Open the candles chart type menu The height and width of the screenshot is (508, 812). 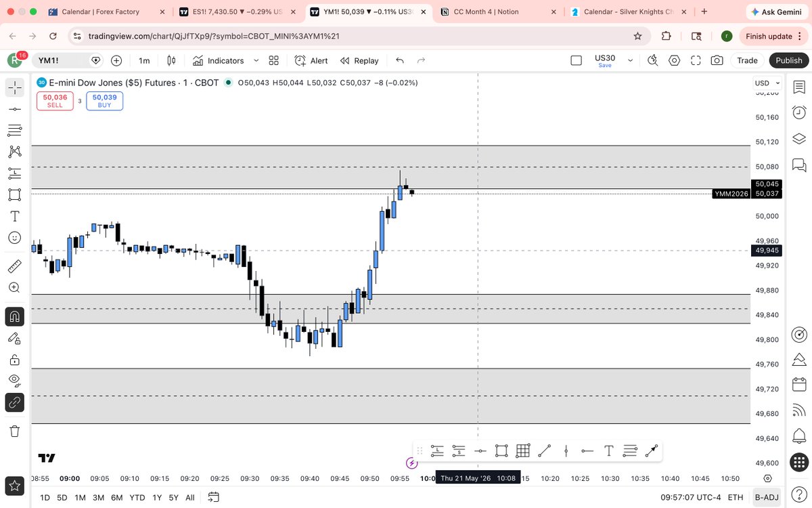[x=171, y=60]
